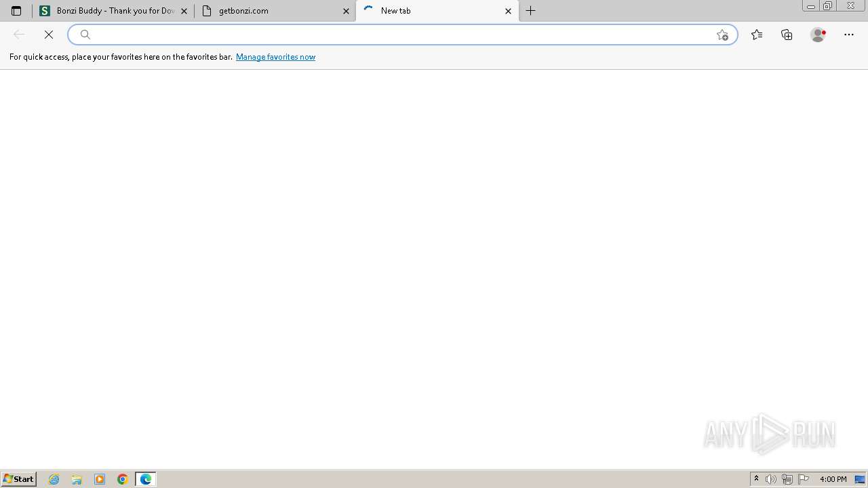Open the network tray icon
The image size is (868, 488).
tap(787, 479)
